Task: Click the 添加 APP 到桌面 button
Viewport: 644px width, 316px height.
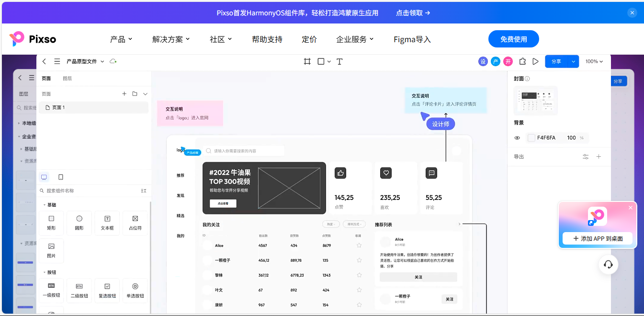Action: tap(598, 238)
